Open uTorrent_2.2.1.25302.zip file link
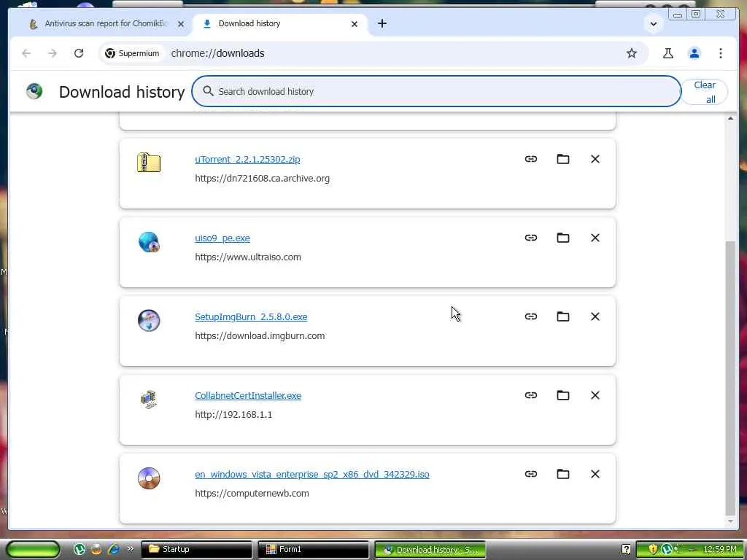The height and width of the screenshot is (560, 747). coord(247,160)
